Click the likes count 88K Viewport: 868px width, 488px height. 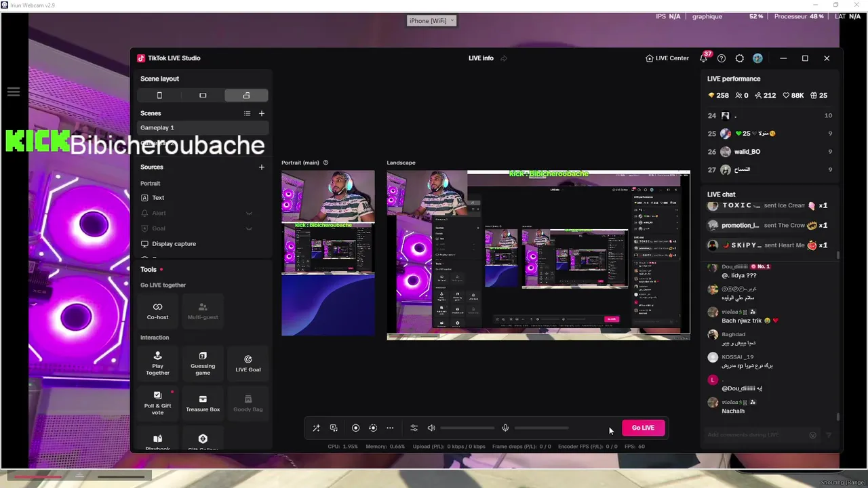pyautogui.click(x=793, y=96)
